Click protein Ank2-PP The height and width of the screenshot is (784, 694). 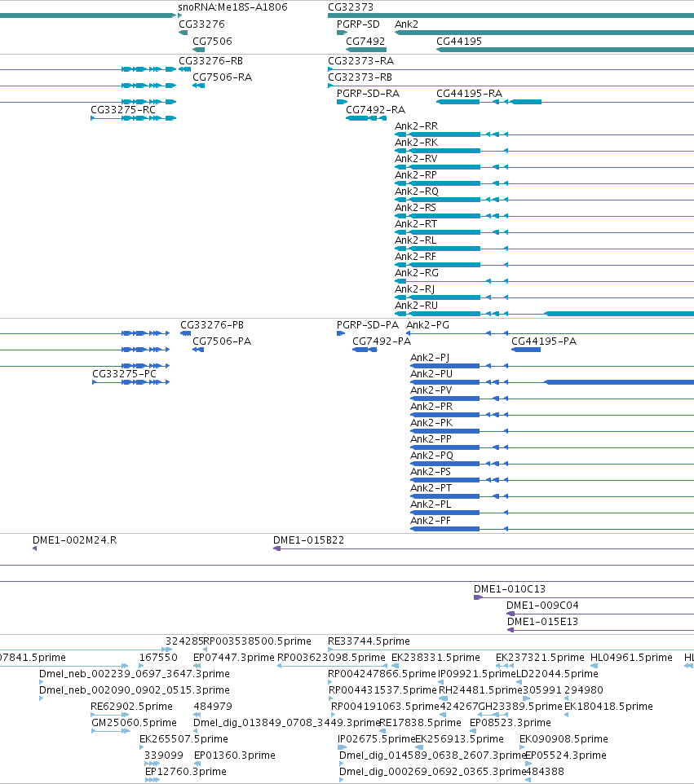click(x=431, y=439)
